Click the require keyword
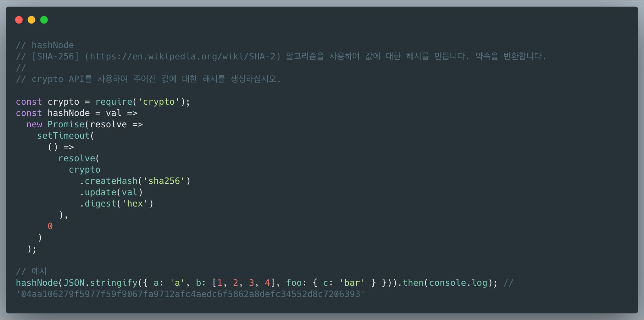The width and height of the screenshot is (644, 320). pyautogui.click(x=114, y=102)
